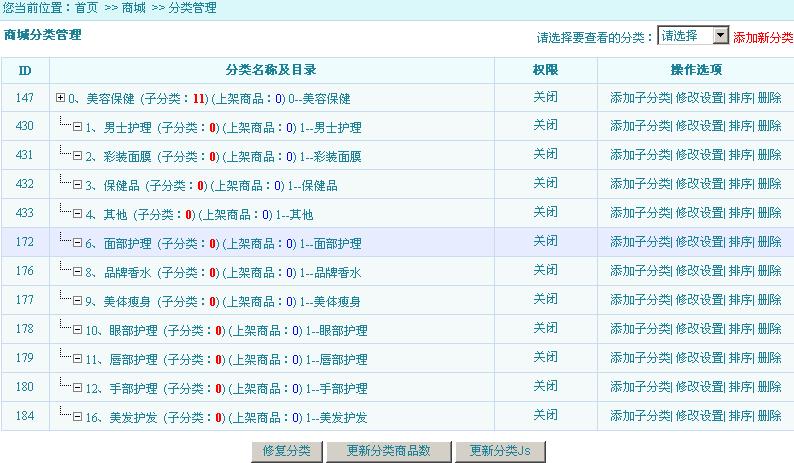This screenshot has height=463, width=794.
Task: Click the 添加新分类 link
Action: point(763,37)
